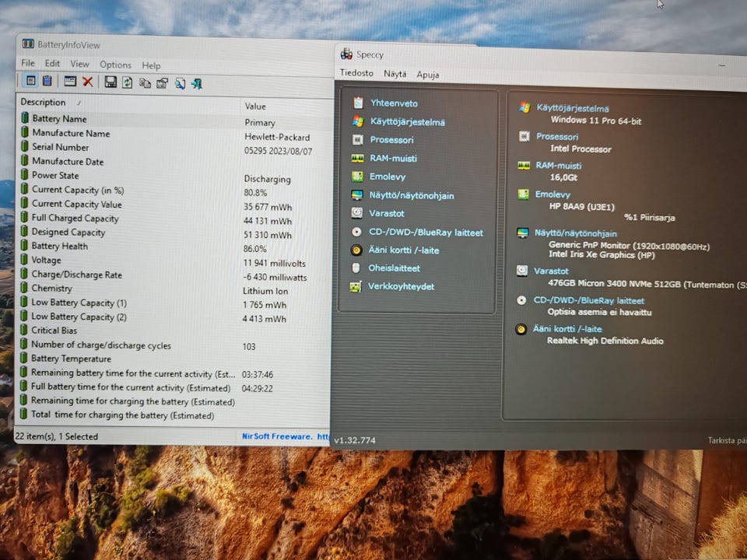This screenshot has width=747, height=560.
Task: Switch to the battery log view icon
Action: pos(47,81)
